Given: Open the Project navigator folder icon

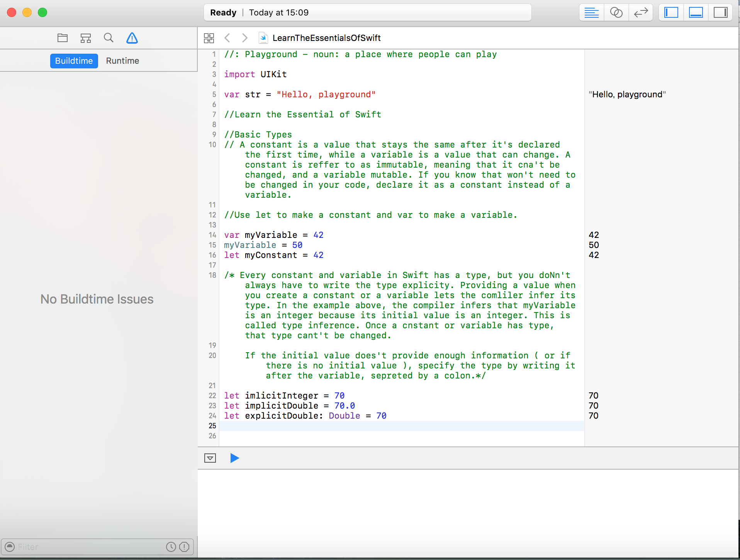Looking at the screenshot, I should 63,38.
